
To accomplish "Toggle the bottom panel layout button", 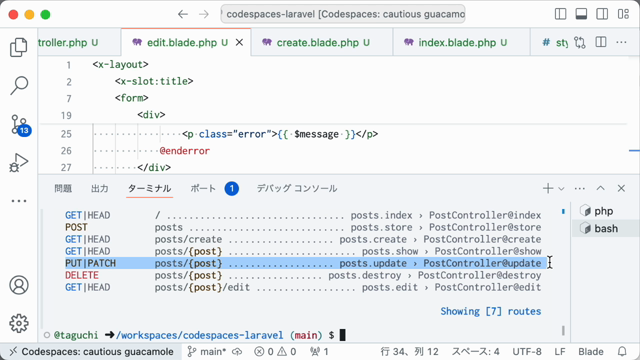I will tap(581, 14).
